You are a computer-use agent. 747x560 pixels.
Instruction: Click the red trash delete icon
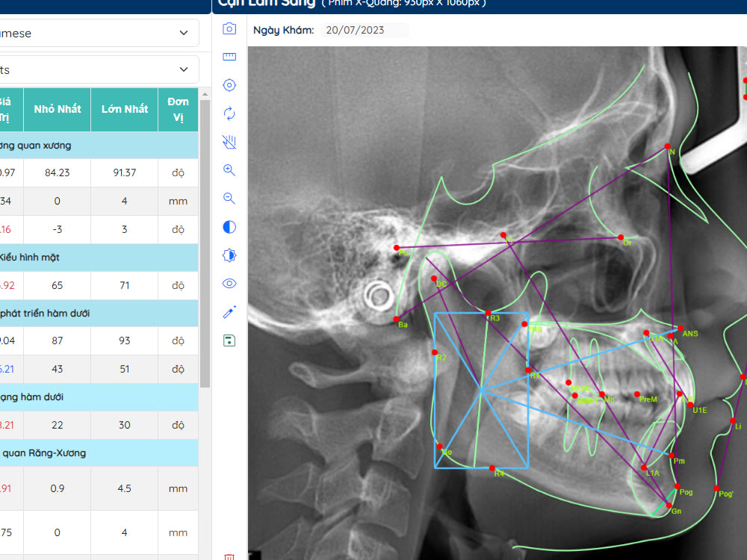(229, 557)
